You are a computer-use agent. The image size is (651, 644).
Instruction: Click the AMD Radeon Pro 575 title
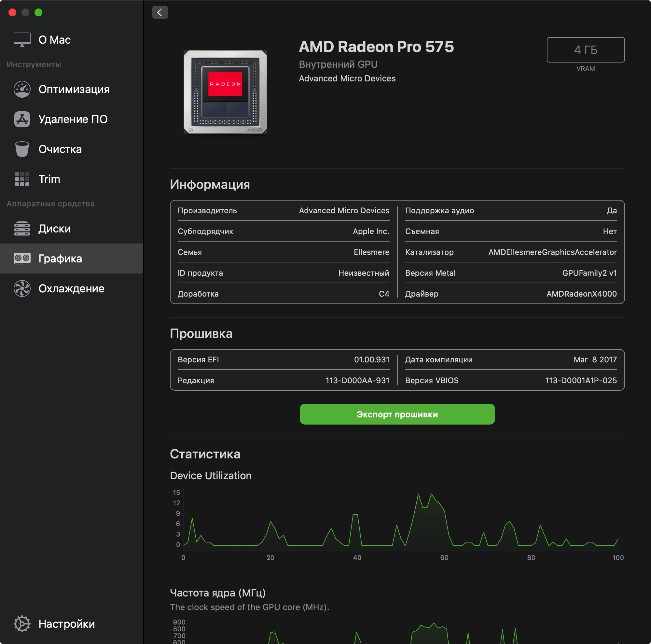(x=376, y=47)
